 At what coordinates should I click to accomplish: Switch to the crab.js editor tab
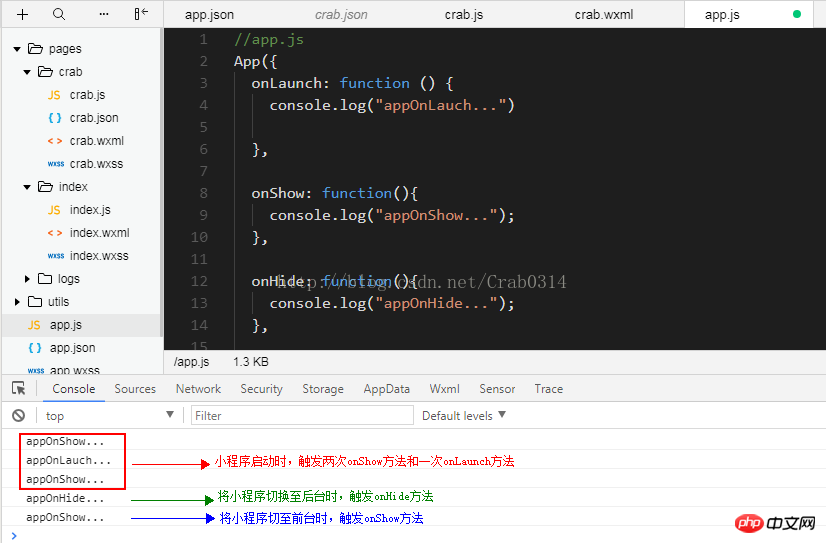(464, 15)
